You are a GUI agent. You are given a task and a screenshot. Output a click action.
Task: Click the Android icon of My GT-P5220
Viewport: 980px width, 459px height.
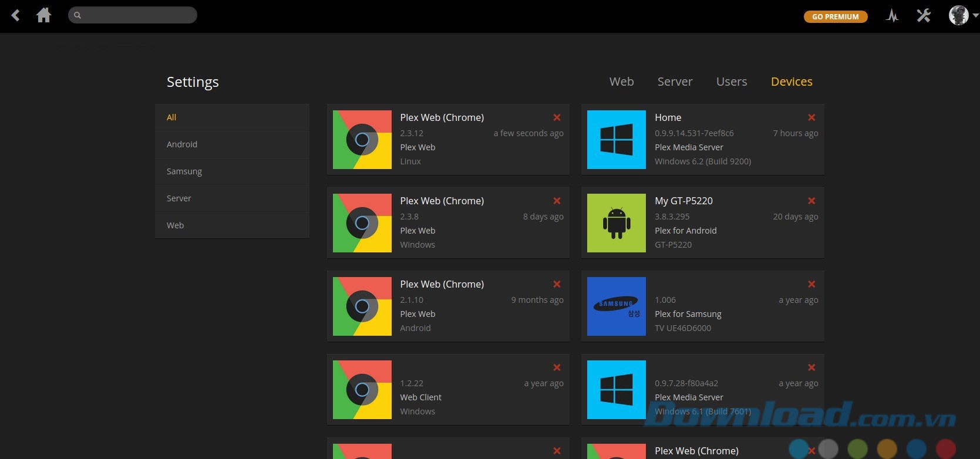[x=616, y=223]
